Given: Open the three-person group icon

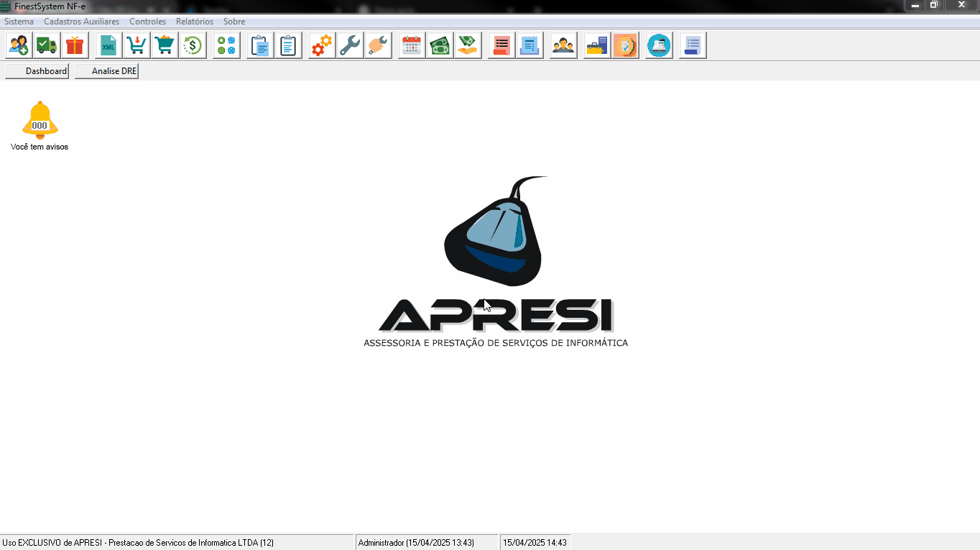Looking at the screenshot, I should [x=563, y=46].
